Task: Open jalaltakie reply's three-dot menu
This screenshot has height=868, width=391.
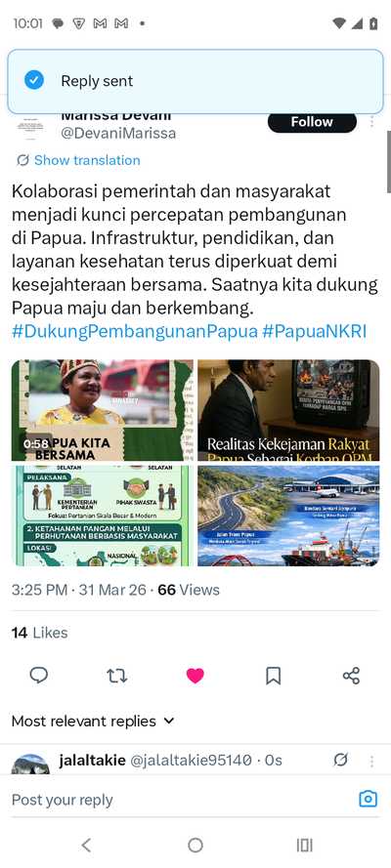Action: [x=371, y=762]
